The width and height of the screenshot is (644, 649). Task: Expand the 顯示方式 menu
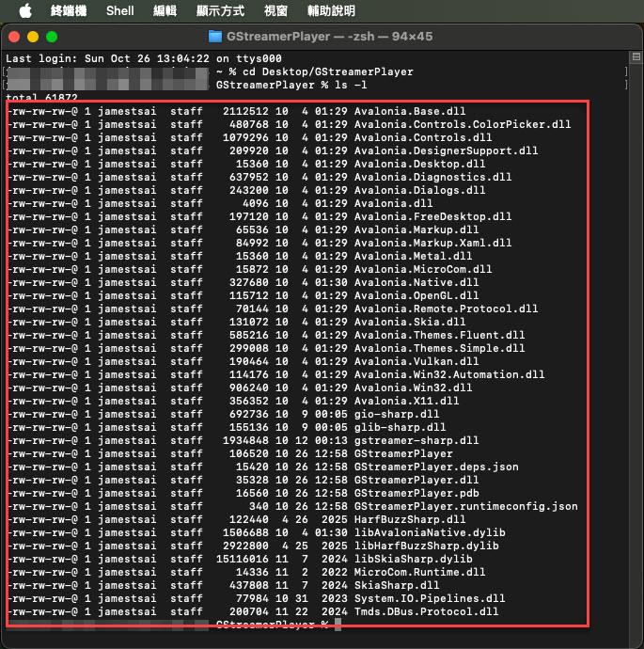[x=219, y=10]
